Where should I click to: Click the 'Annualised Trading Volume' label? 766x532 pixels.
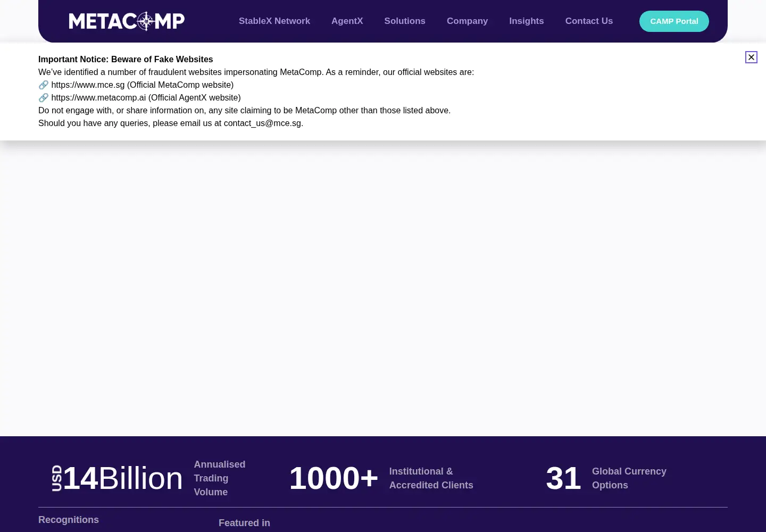[x=220, y=478]
